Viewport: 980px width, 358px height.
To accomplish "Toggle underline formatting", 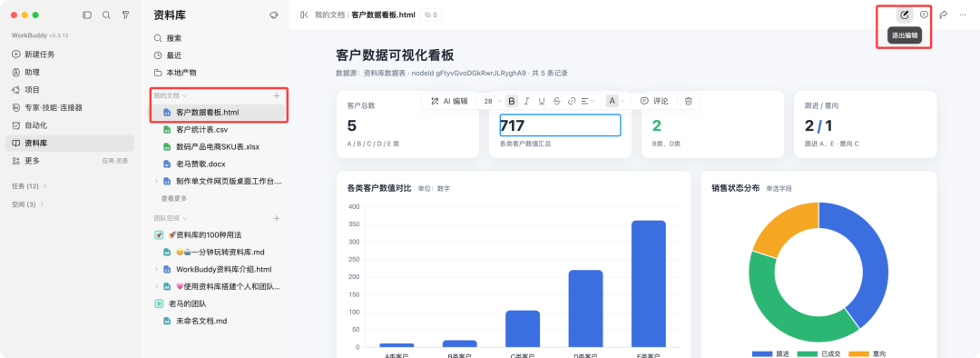I will tap(542, 101).
